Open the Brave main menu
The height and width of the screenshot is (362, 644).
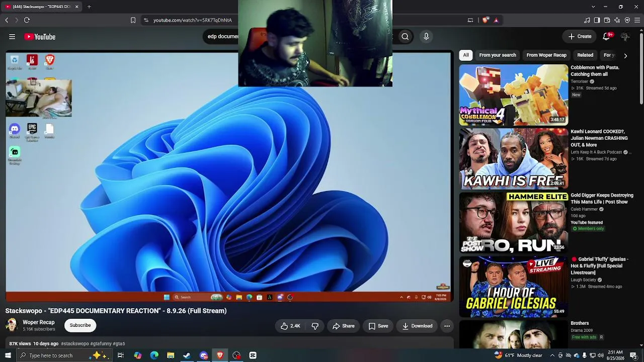click(x=637, y=20)
